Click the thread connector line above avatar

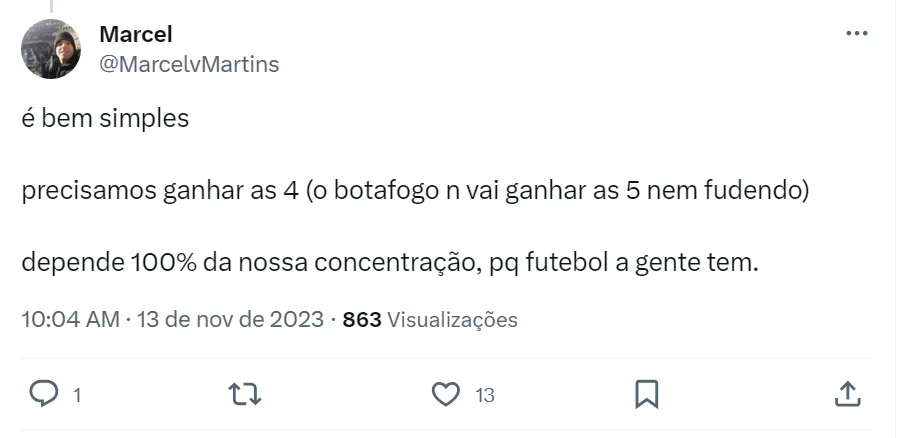click(x=51, y=7)
